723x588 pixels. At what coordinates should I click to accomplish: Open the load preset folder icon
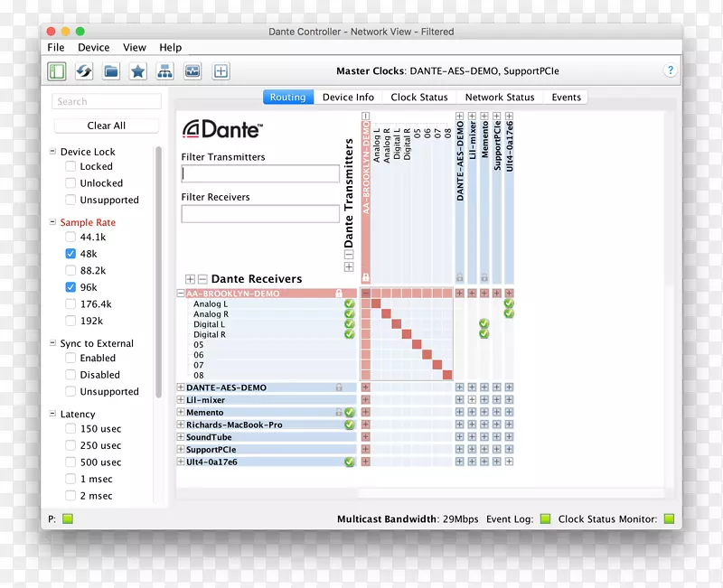[x=111, y=70]
